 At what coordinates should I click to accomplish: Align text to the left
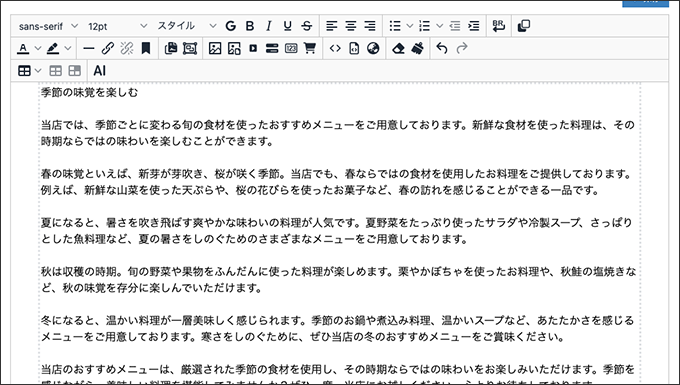point(332,26)
